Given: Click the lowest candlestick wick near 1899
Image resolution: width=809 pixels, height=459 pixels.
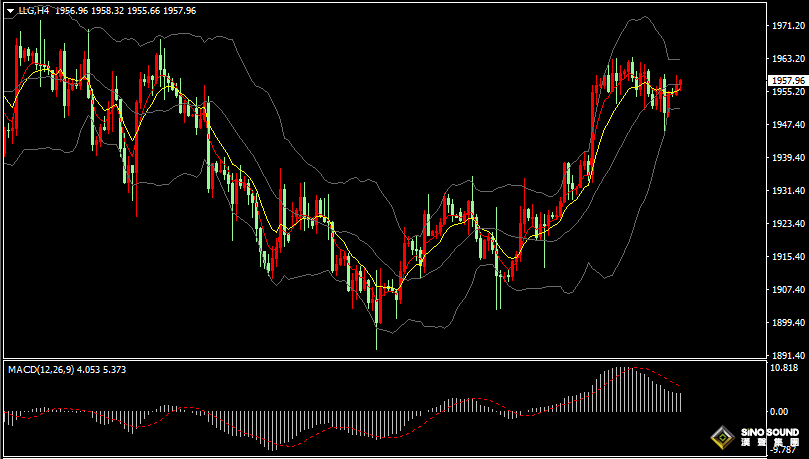Looking at the screenshot, I should [x=377, y=338].
